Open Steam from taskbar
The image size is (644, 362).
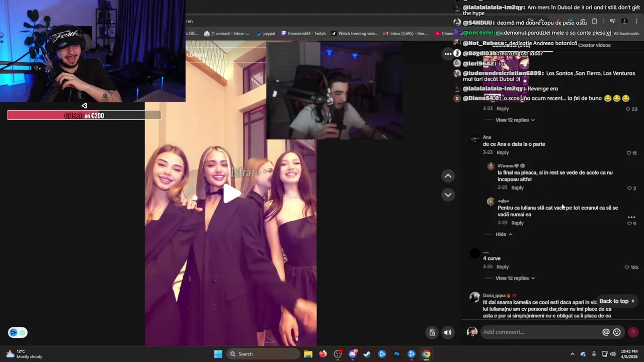click(367, 354)
